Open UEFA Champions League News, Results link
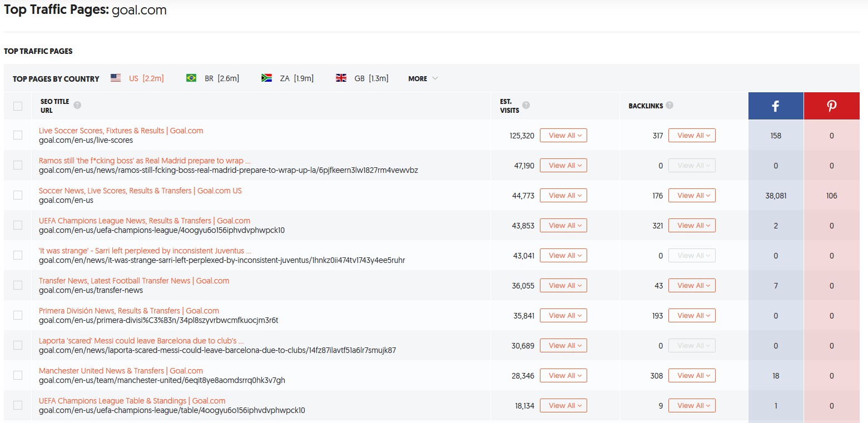 [x=145, y=221]
